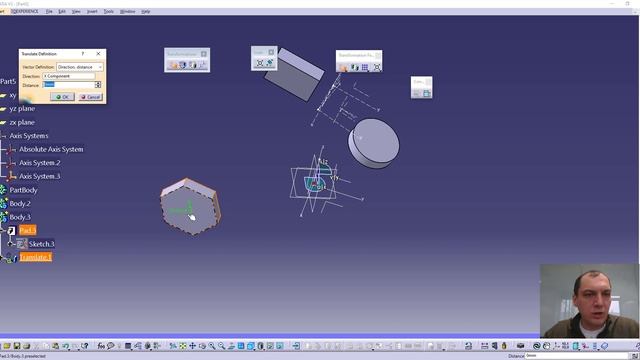Screen dimensions: 640x360
Task: Open the Vector Definition dropdown
Action: coord(80,67)
